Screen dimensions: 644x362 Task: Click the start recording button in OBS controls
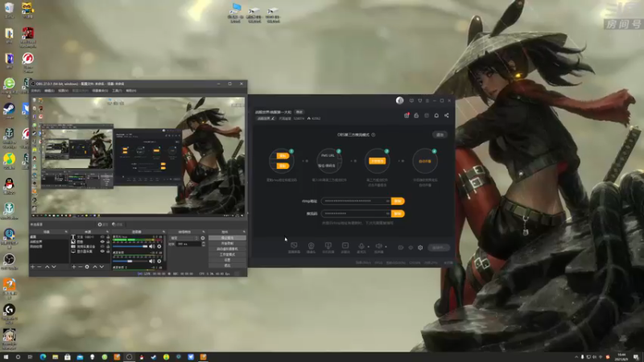227,244
